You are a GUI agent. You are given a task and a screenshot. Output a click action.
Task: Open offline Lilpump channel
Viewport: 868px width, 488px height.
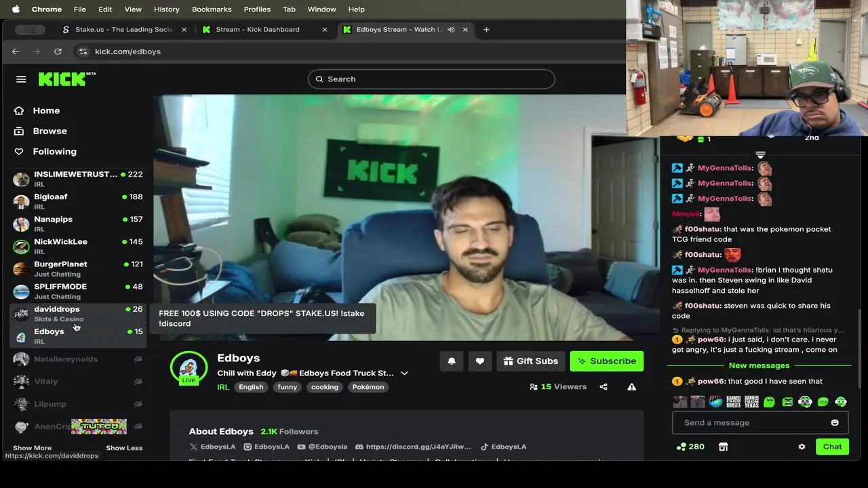pyautogui.click(x=78, y=404)
